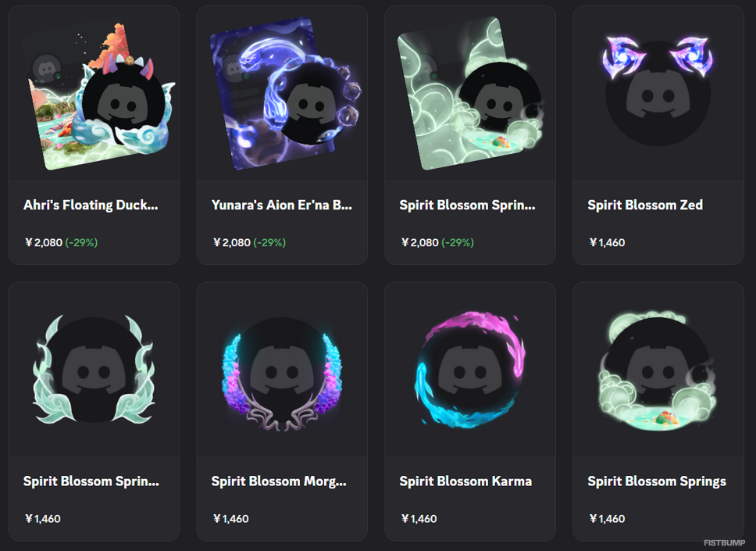
Task: Click Spirit Blossom Zed title text
Action: (x=645, y=205)
